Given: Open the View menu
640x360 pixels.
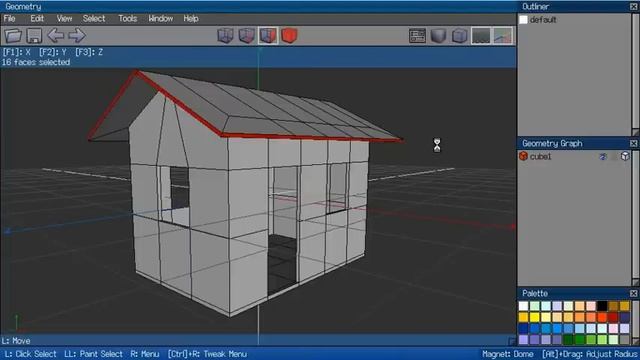Looking at the screenshot, I should click(x=64, y=18).
